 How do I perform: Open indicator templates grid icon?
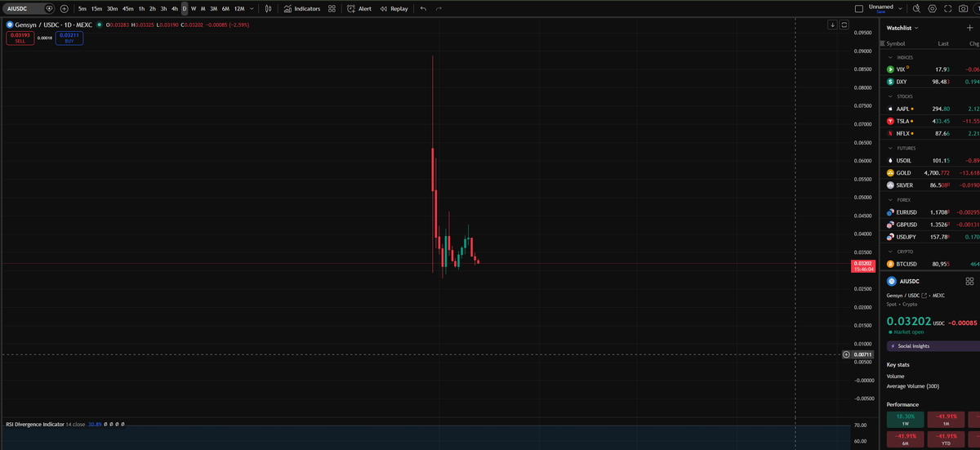point(332,8)
